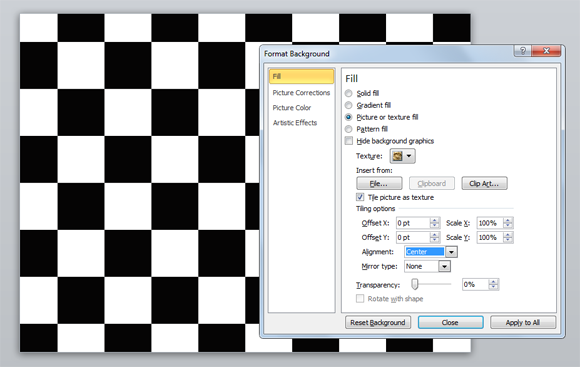Click the Transparency slider thumb

415,284
